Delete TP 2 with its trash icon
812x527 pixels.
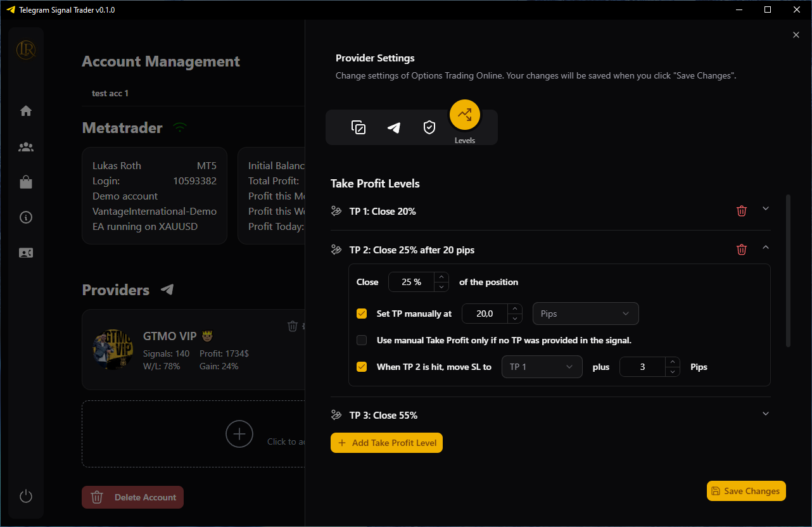coord(742,250)
